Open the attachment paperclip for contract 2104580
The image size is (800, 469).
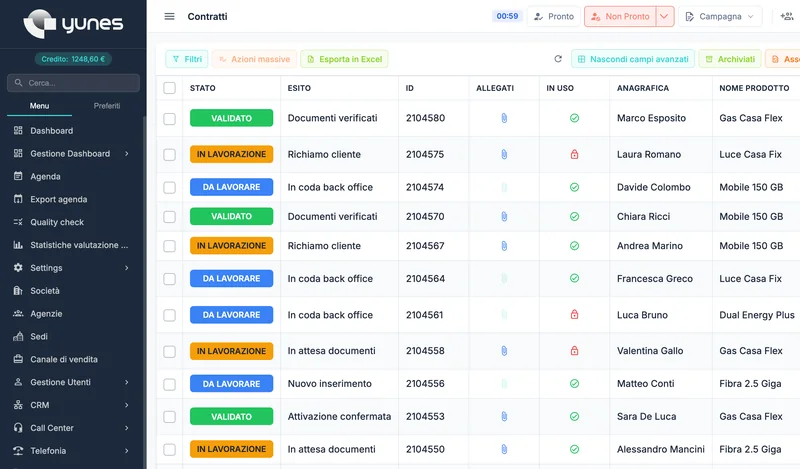point(504,118)
